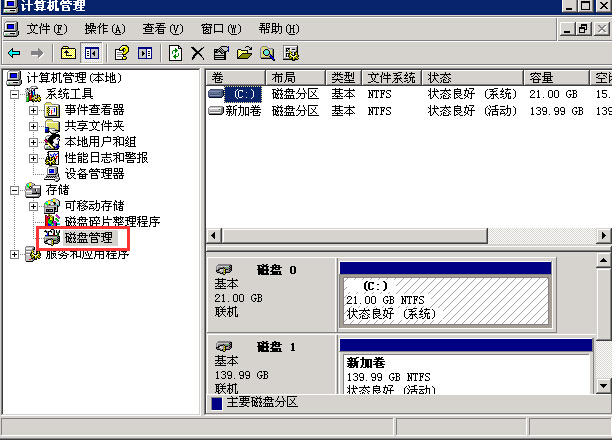Click the magnifier Explore toolbar icon
This screenshot has width=612, height=440.
coord(267,53)
